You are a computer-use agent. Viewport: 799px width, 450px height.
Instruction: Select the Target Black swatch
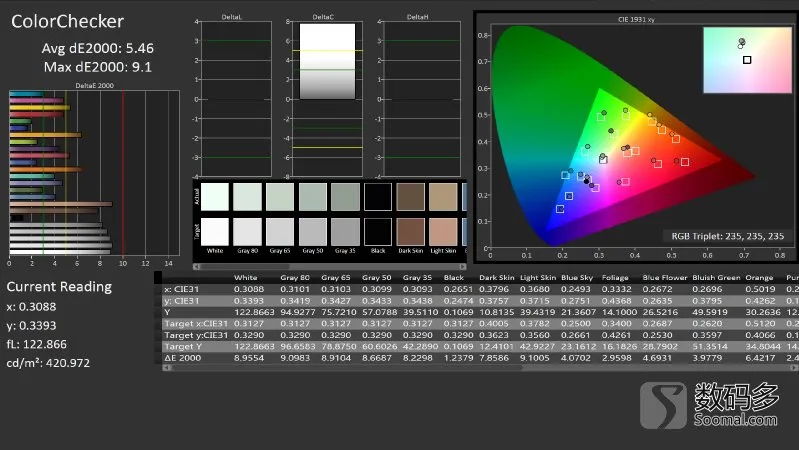click(x=378, y=232)
